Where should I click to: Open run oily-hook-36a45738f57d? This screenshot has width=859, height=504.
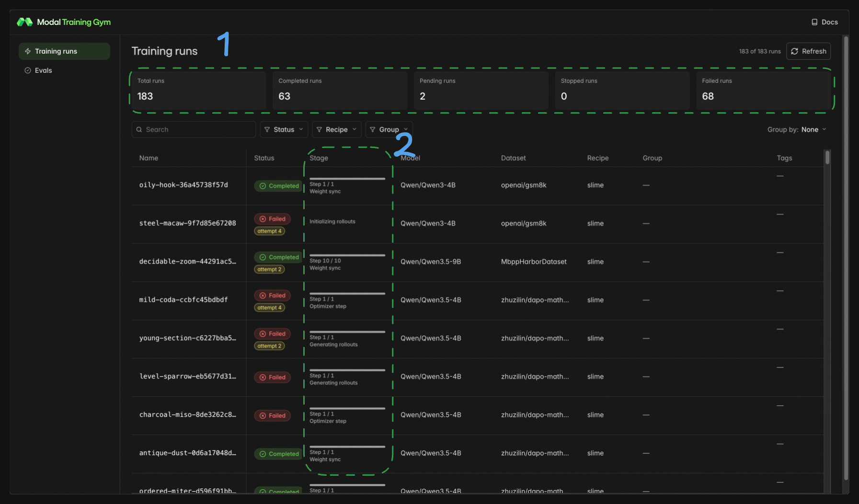click(183, 185)
